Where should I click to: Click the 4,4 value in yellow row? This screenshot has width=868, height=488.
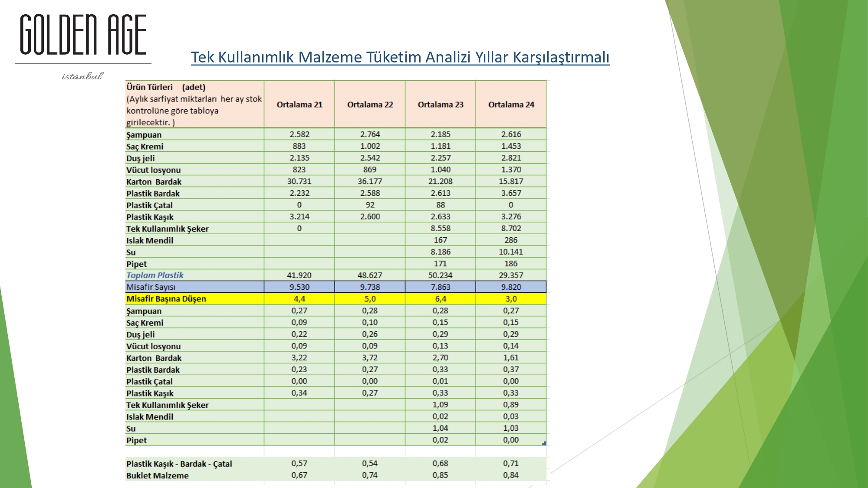pos(299,298)
